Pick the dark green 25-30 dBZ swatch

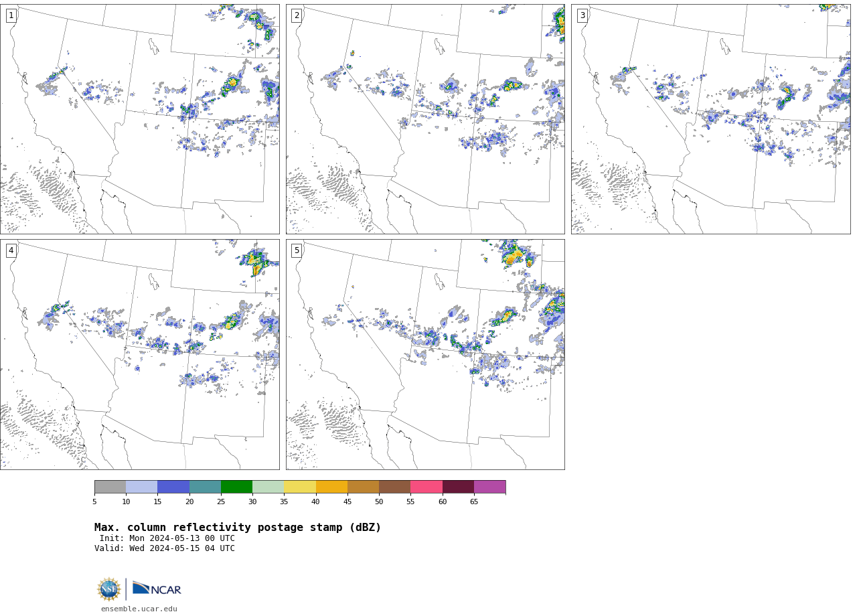pyautogui.click(x=236, y=487)
